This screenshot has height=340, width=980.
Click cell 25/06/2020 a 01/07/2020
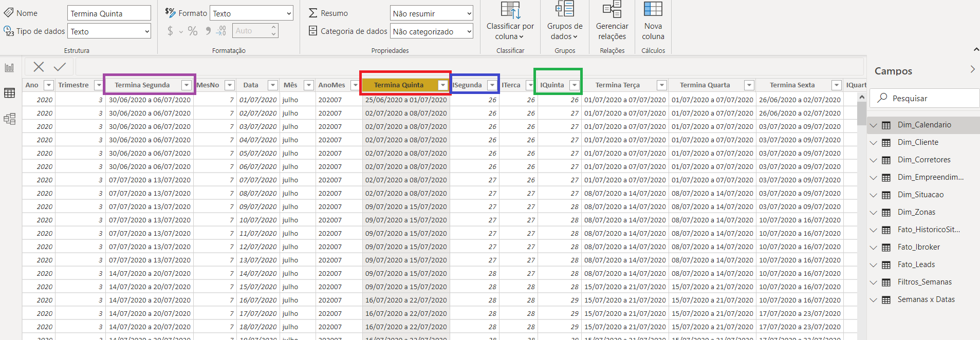[x=406, y=100]
